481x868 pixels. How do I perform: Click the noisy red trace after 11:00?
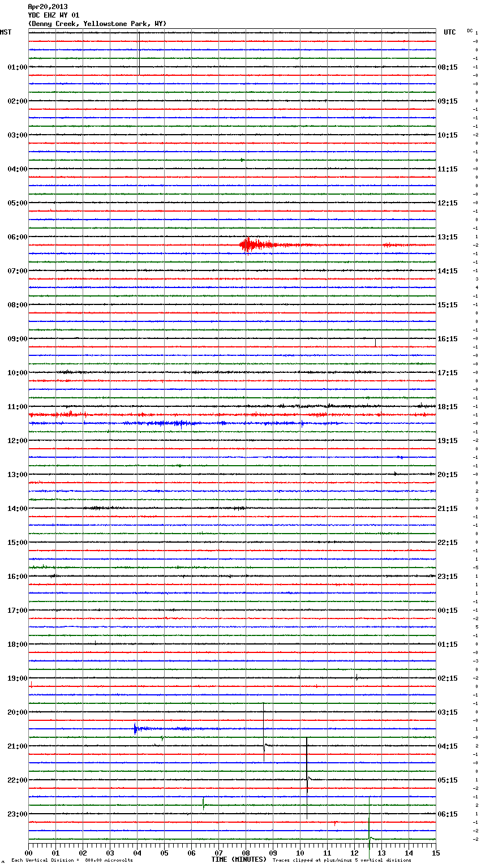click(232, 415)
